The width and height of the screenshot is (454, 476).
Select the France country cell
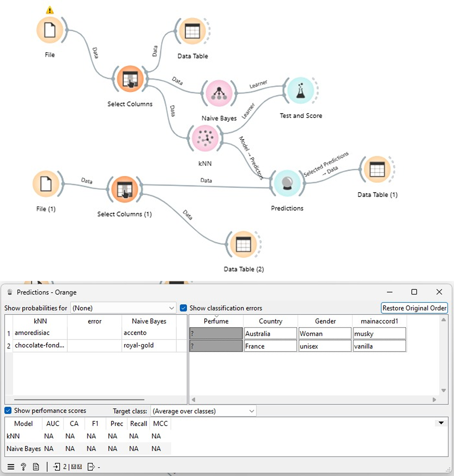point(271,346)
